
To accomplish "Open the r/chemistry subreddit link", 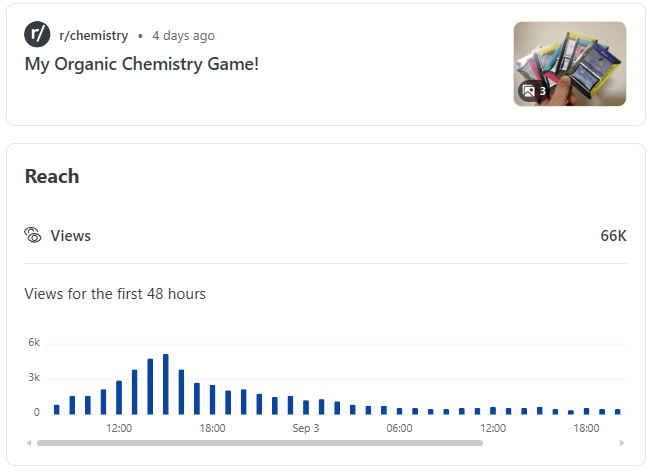I will [94, 36].
